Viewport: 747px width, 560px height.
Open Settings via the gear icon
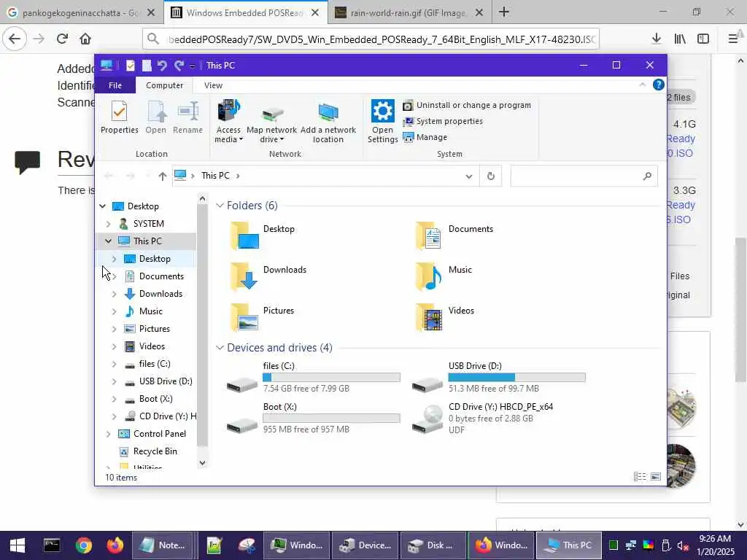click(x=382, y=121)
